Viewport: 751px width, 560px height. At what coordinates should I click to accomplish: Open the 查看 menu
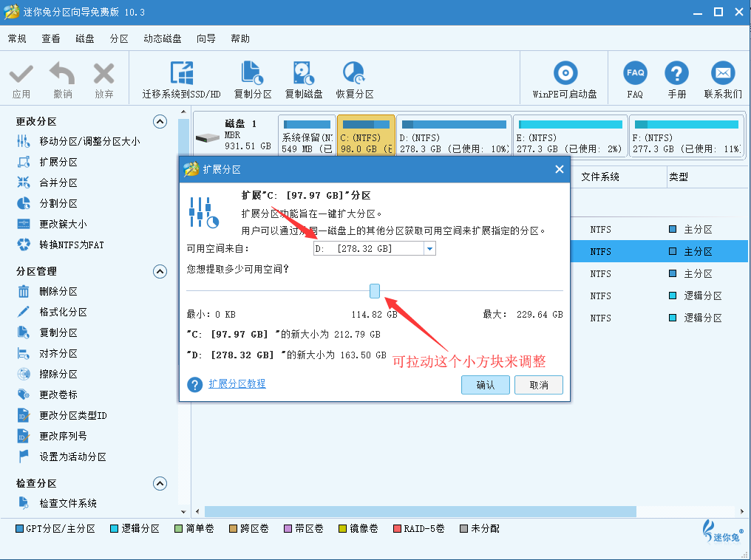pyautogui.click(x=51, y=38)
